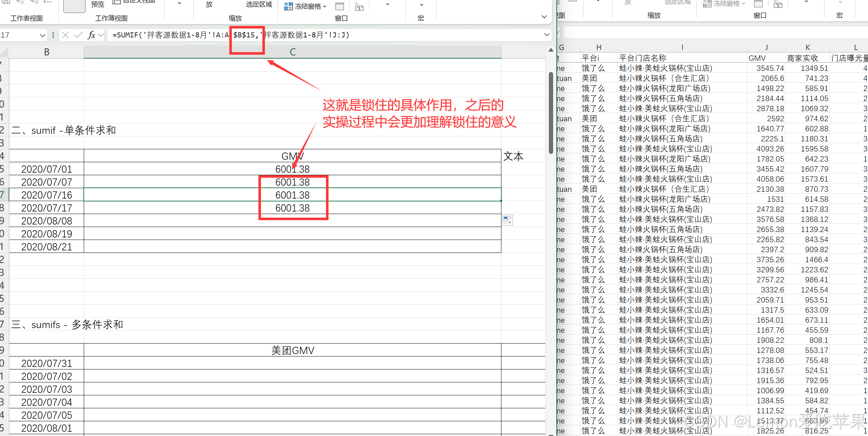Viewport: 868px width, 436px height.
Task: Select cell with date 2020/08/08
Action: tap(46, 221)
